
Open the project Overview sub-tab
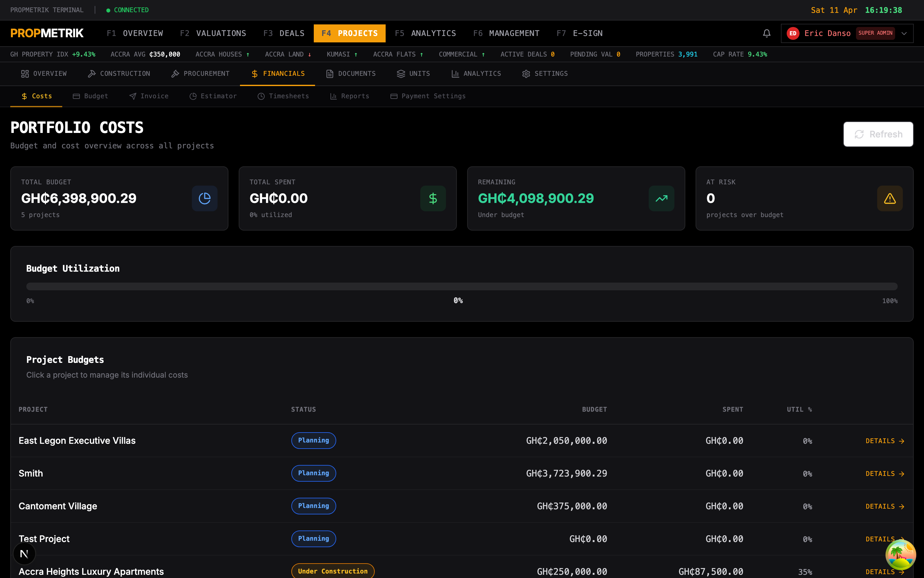coord(44,74)
